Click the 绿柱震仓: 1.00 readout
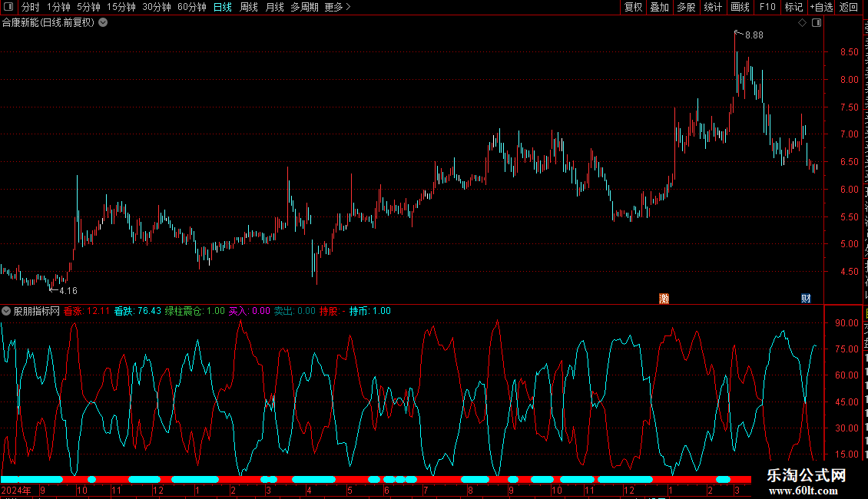The image size is (868, 499). click(195, 311)
